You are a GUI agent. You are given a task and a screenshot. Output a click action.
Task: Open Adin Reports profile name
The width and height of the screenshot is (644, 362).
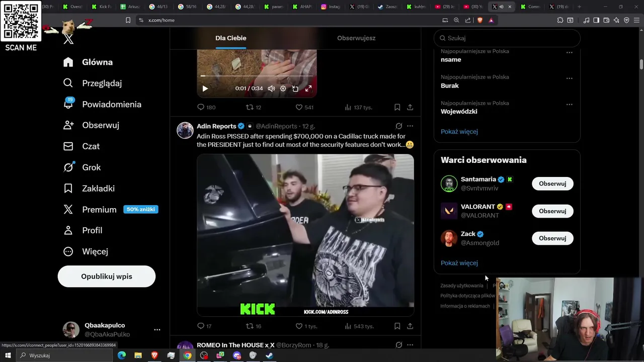click(216, 126)
